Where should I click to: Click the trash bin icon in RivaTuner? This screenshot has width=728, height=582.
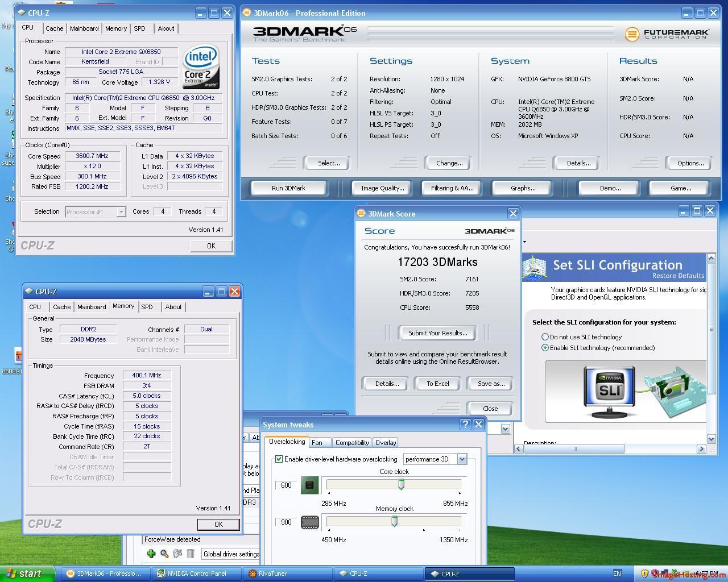[191, 554]
